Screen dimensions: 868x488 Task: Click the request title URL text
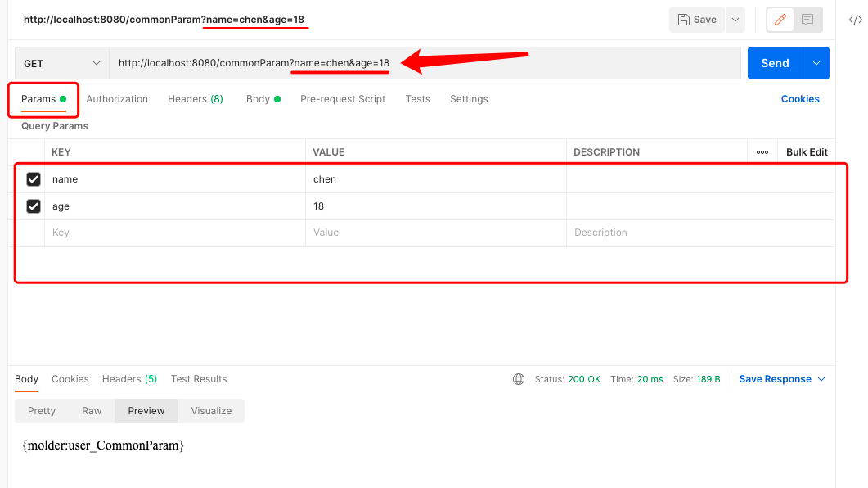point(164,20)
